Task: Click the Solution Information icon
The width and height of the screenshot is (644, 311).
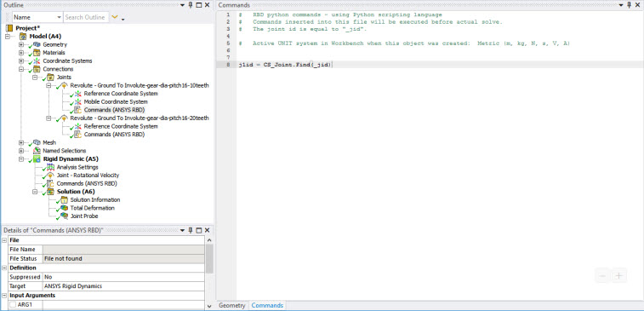Action: pos(64,199)
